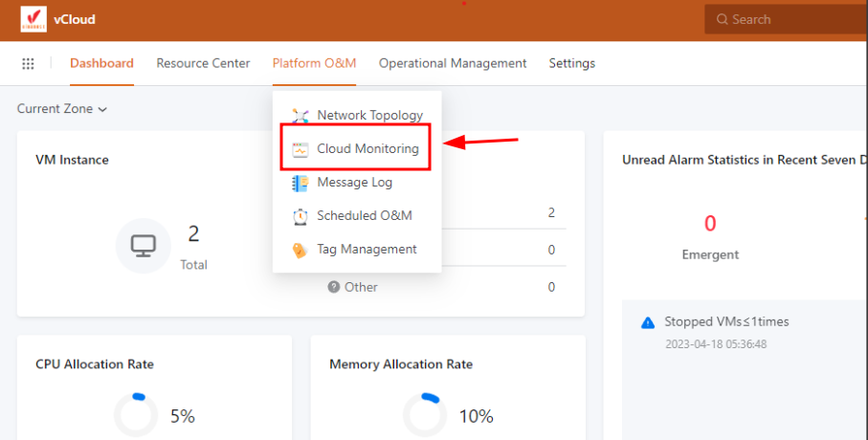
Task: Open the Settings tab
Action: coord(572,63)
